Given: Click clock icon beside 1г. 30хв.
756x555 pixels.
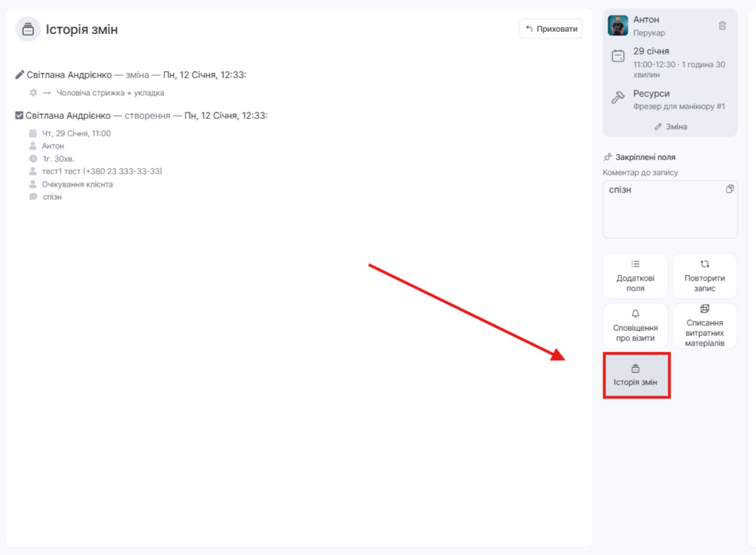Looking at the screenshot, I should pos(32,159).
